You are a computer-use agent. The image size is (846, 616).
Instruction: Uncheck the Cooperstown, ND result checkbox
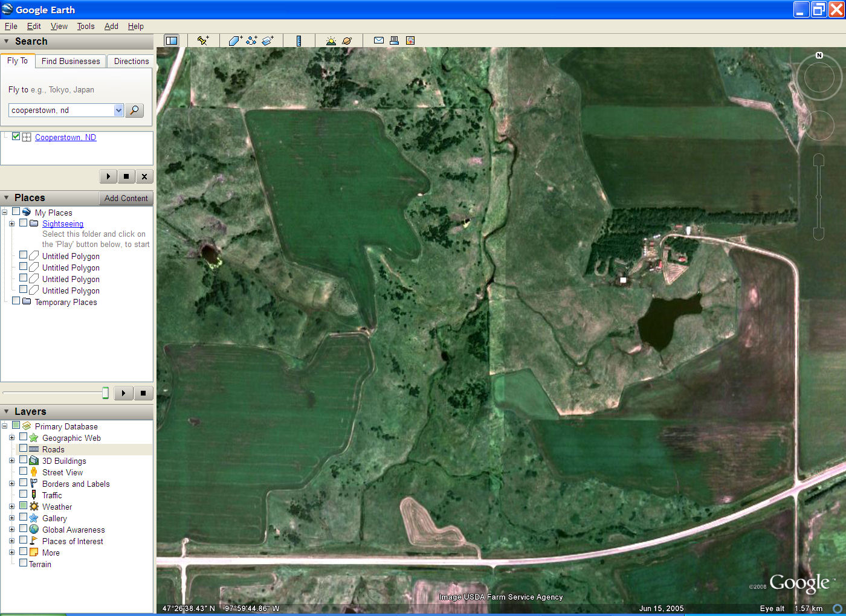pyautogui.click(x=16, y=136)
